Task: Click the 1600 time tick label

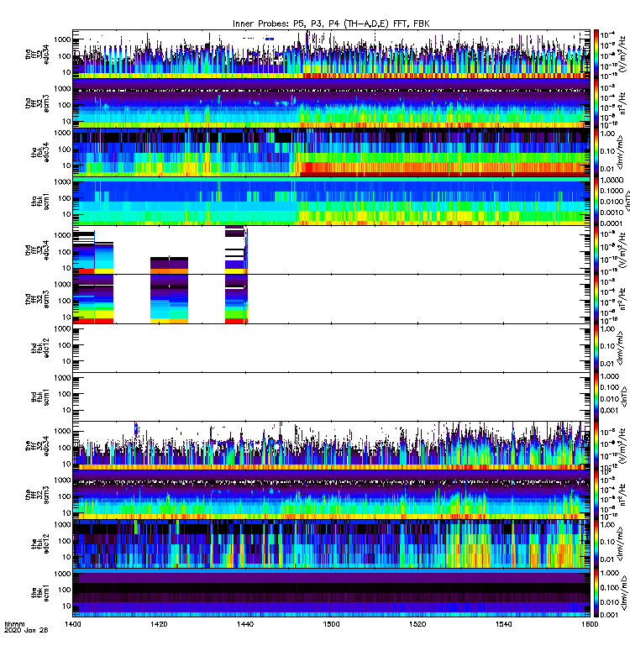Action: pyautogui.click(x=590, y=624)
